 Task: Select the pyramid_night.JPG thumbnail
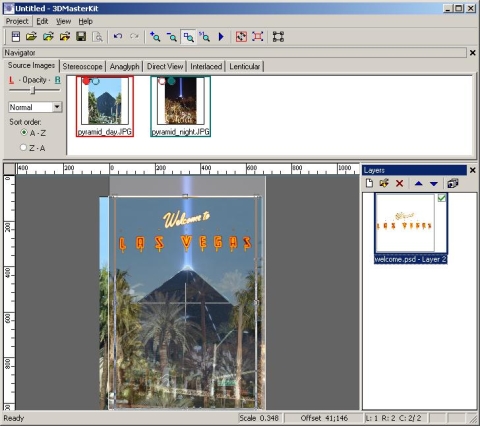pos(180,106)
